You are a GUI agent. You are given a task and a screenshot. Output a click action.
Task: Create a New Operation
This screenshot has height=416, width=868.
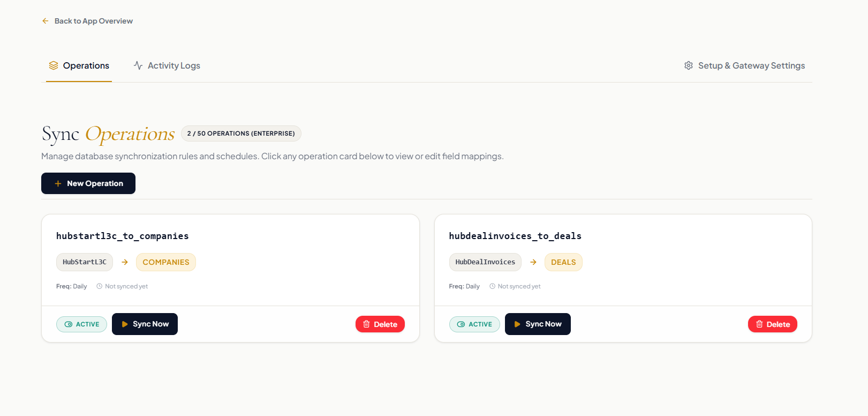pyautogui.click(x=88, y=183)
